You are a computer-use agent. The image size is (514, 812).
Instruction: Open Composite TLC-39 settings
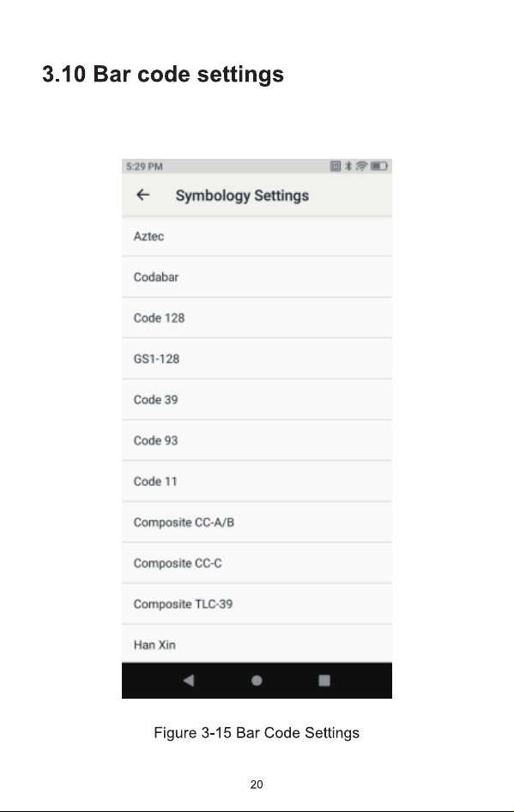tap(257, 604)
